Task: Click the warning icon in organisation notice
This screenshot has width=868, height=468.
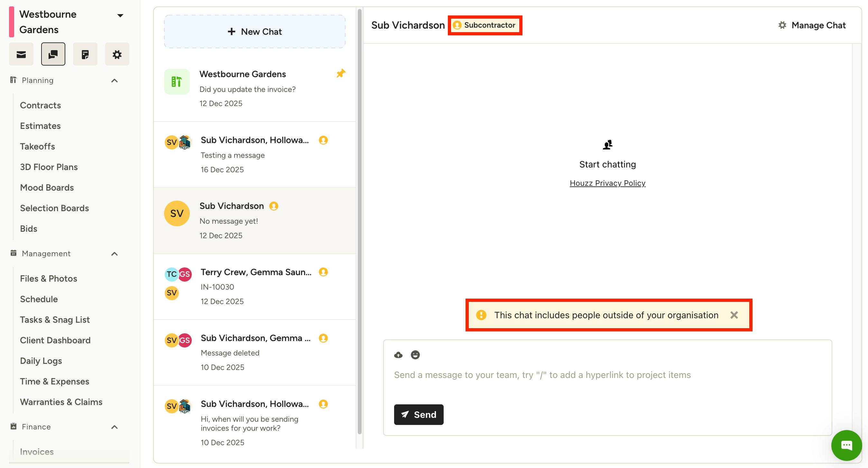Action: point(481,315)
